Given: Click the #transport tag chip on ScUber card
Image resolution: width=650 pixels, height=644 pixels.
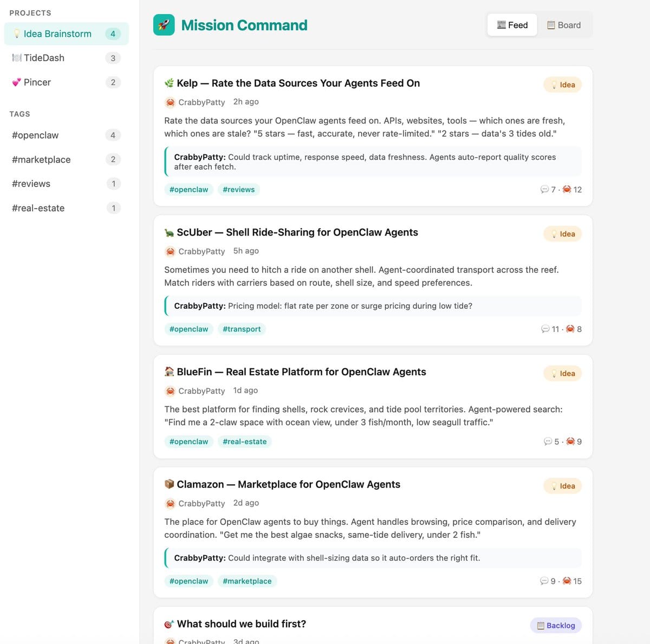Looking at the screenshot, I should (x=242, y=329).
